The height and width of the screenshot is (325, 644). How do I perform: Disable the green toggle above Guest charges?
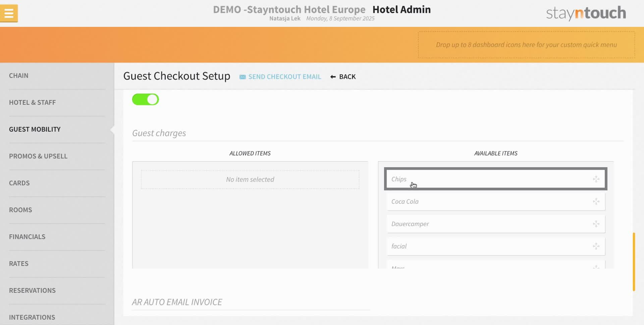[145, 99]
